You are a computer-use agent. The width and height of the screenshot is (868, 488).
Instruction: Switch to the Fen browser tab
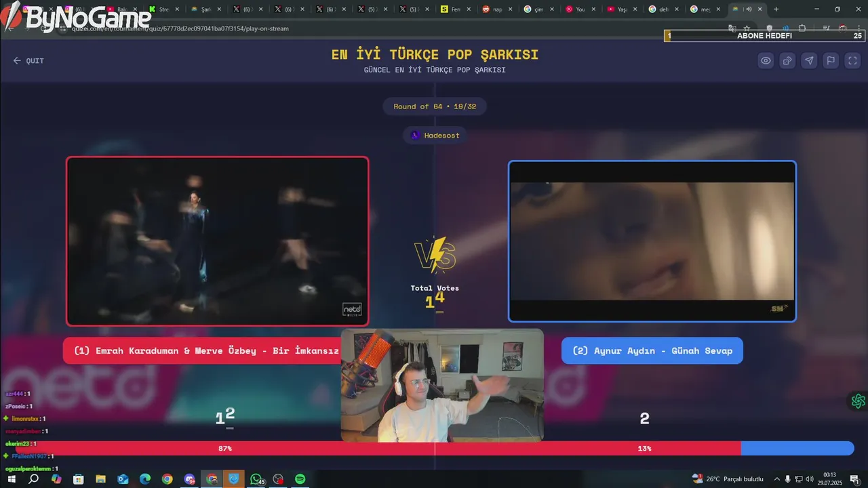pos(456,9)
